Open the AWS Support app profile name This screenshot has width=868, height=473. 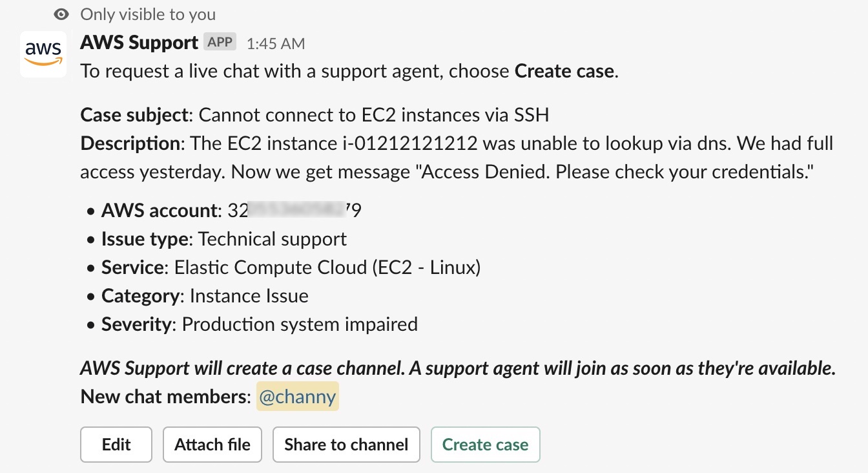pos(139,43)
